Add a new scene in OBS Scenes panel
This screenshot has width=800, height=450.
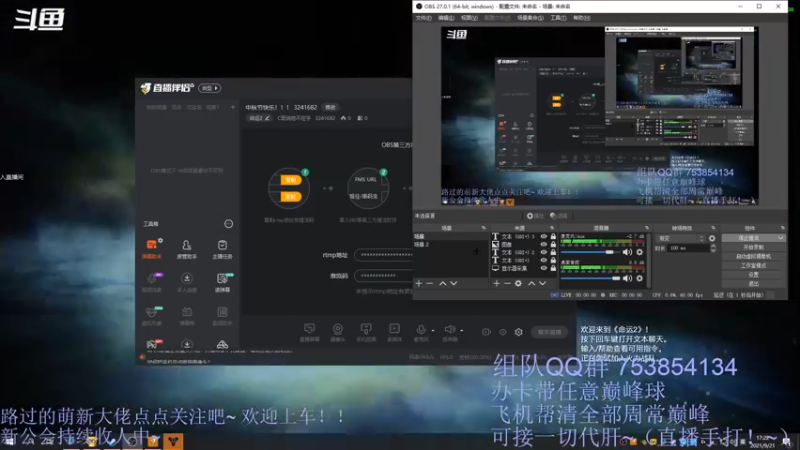(x=419, y=283)
